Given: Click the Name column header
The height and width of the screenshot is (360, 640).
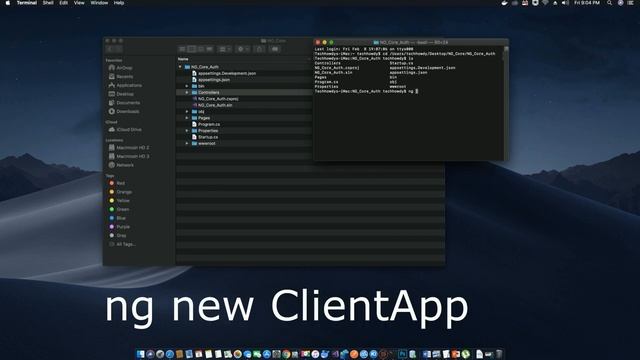Looking at the screenshot, I should (244, 59).
